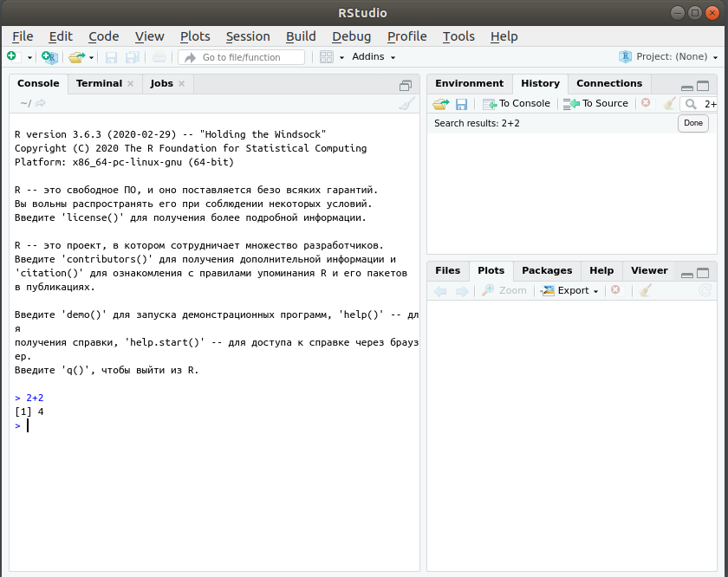Close the Jobs tab

[181, 83]
